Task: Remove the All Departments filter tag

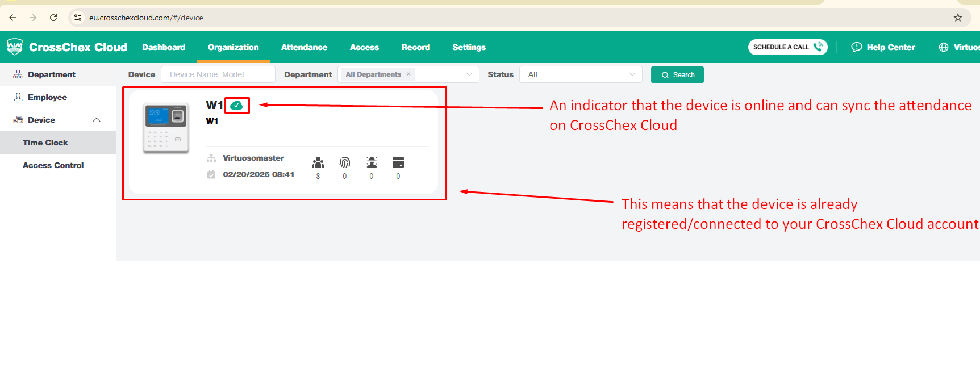Action: click(x=408, y=74)
